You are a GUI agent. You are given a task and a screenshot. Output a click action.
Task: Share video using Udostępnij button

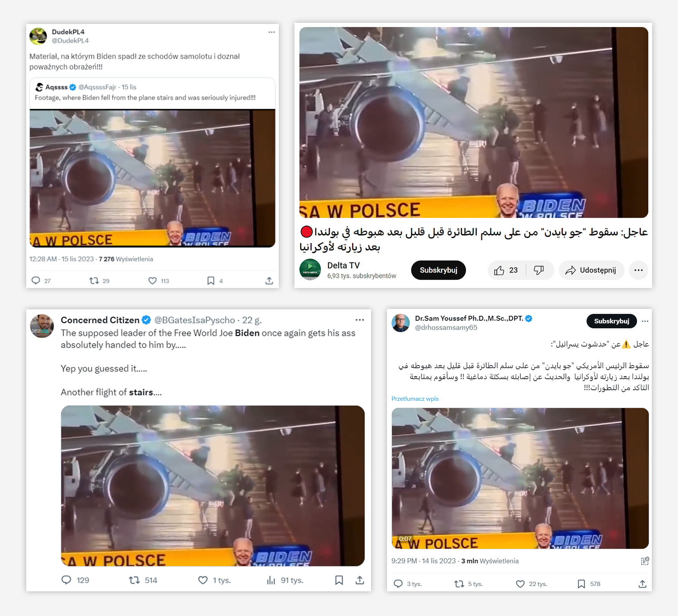point(591,270)
